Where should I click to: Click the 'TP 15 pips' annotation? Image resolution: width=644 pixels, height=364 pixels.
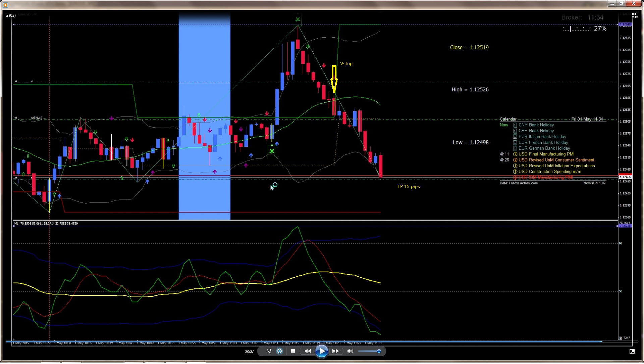409,187
